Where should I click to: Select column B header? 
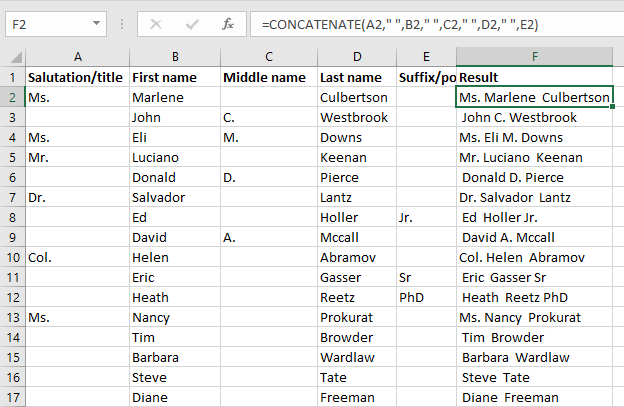pos(174,57)
